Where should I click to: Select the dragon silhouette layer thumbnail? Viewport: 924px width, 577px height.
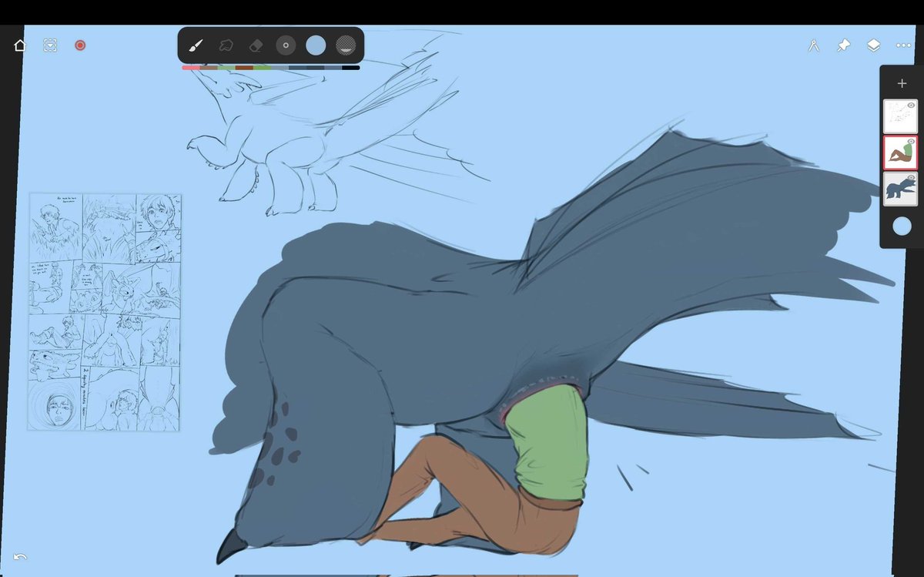point(900,189)
